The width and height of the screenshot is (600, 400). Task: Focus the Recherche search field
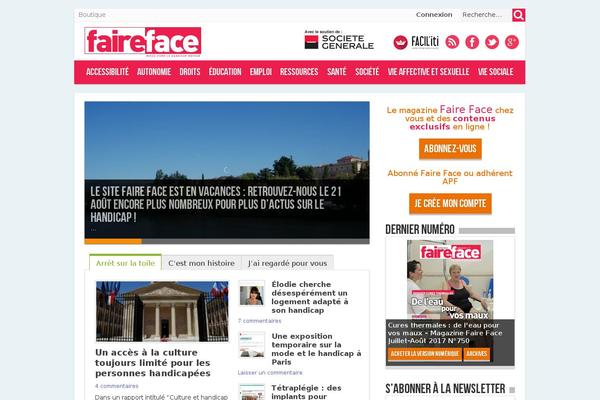coord(484,15)
